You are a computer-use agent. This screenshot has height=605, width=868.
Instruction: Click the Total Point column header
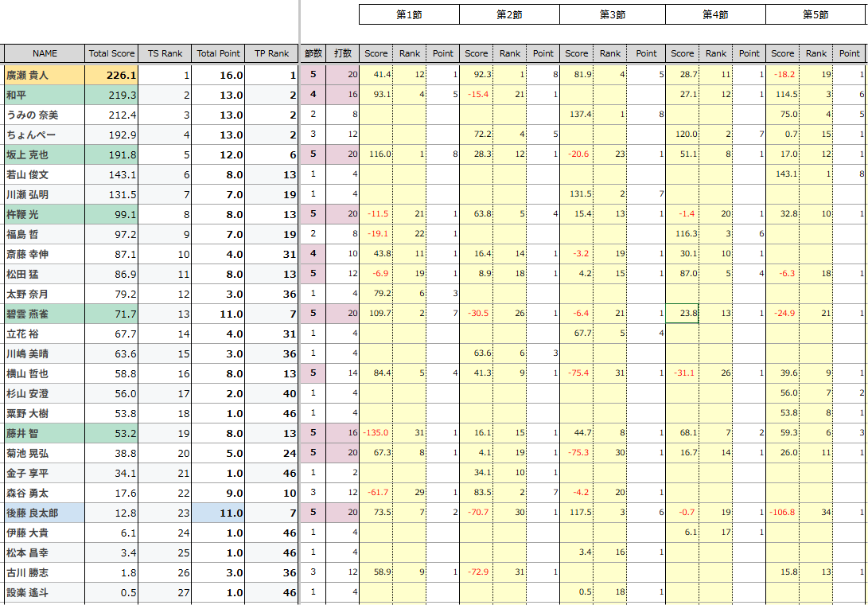click(x=219, y=54)
